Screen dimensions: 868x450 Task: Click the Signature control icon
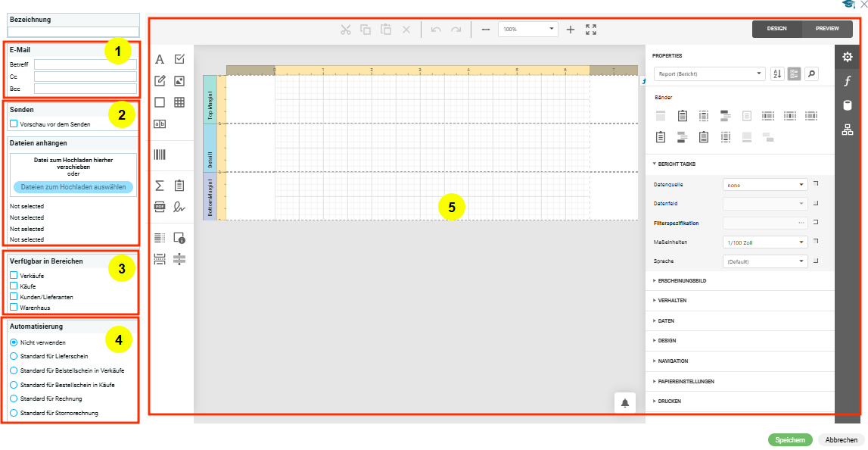click(179, 206)
